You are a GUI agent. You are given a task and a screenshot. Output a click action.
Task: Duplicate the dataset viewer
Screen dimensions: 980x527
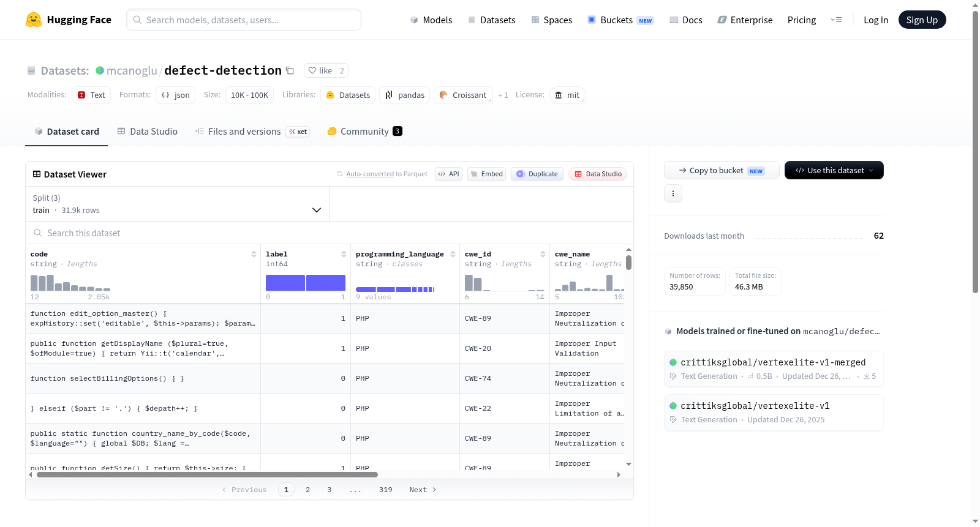[x=537, y=174]
